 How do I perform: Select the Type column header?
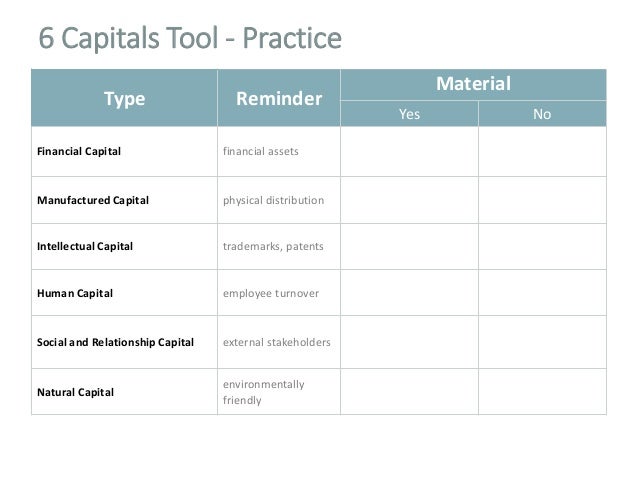tap(125, 99)
